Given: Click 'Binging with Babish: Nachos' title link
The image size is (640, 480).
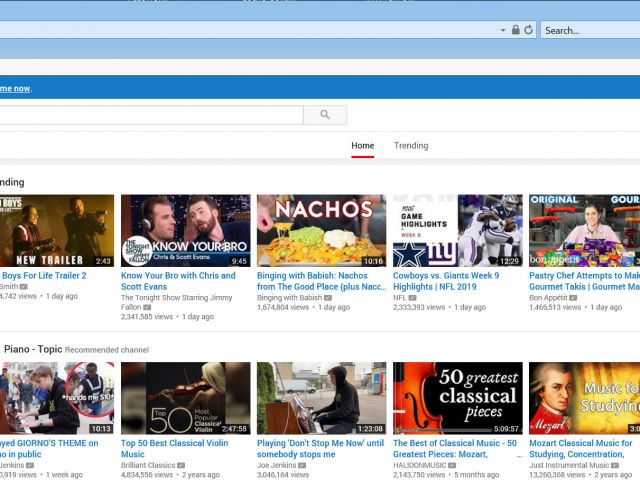Looking at the screenshot, I should coord(322,281).
